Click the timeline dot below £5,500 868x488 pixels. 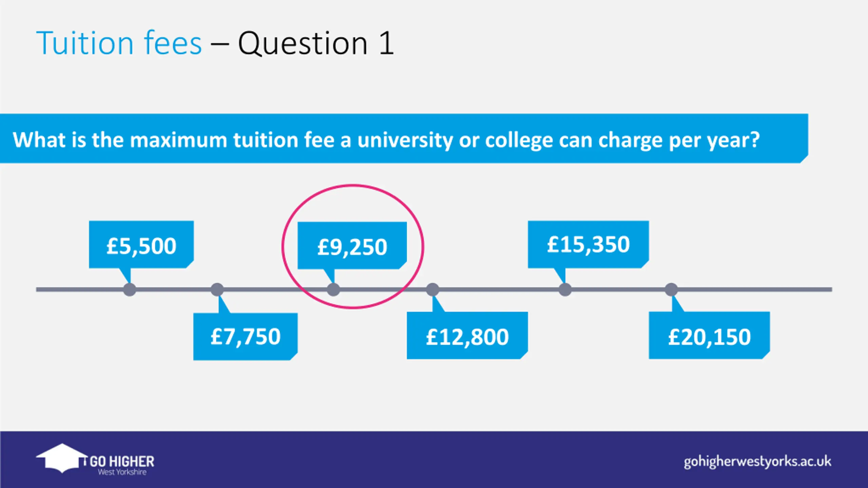(130, 290)
